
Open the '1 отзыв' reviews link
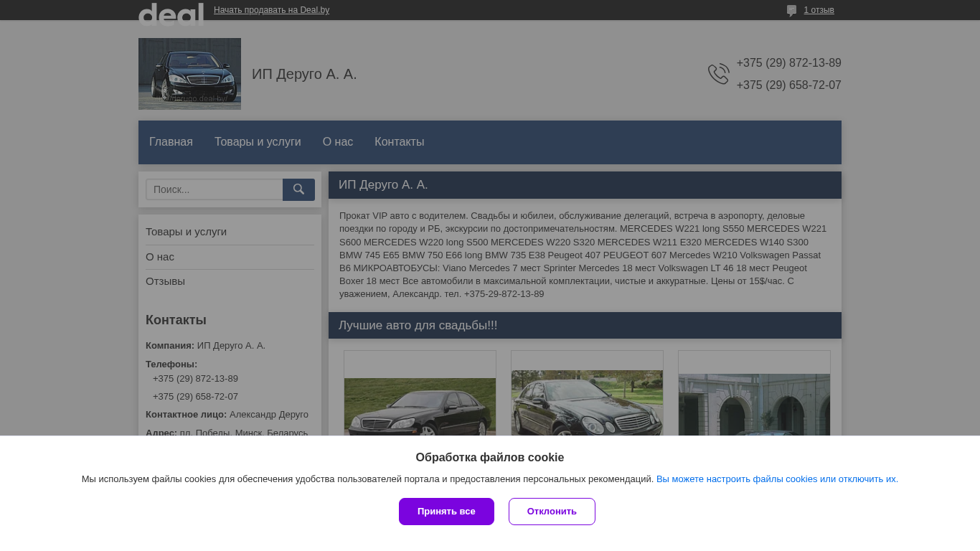click(819, 10)
